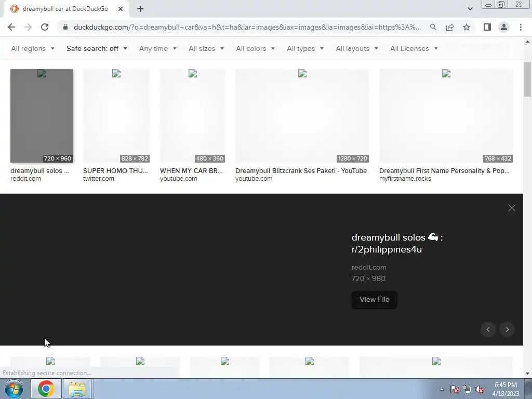Select the 768 × 432 myfirstname.rocks thumbnail
Image resolution: width=532 pixels, height=399 pixels.
pos(446,116)
